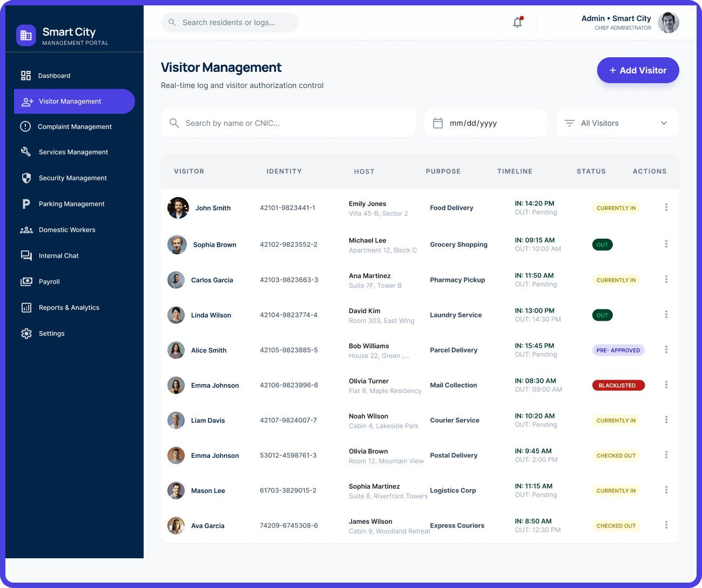Click the Grocery Shopping purpose cell
Viewport: 702px width, 588px height.
click(459, 245)
